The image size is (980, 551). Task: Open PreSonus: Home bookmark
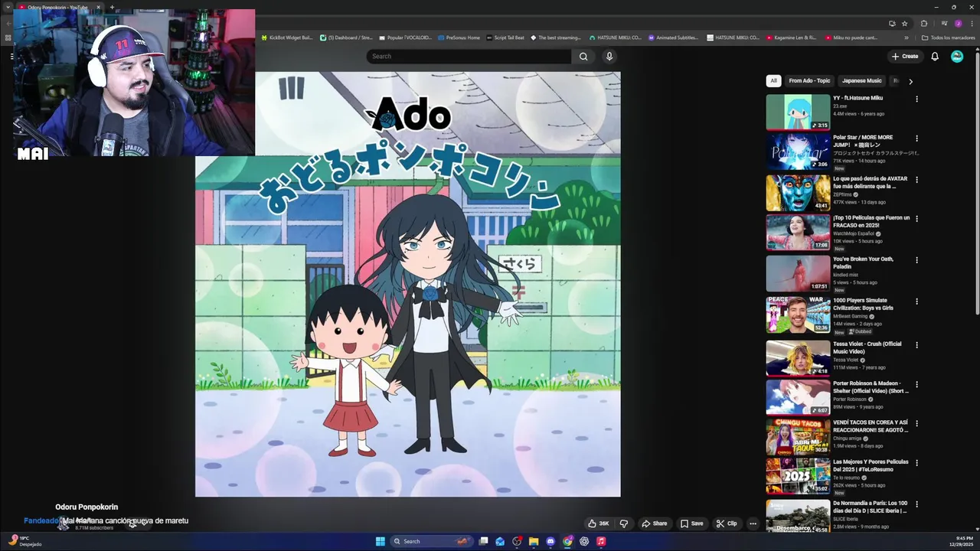(459, 37)
